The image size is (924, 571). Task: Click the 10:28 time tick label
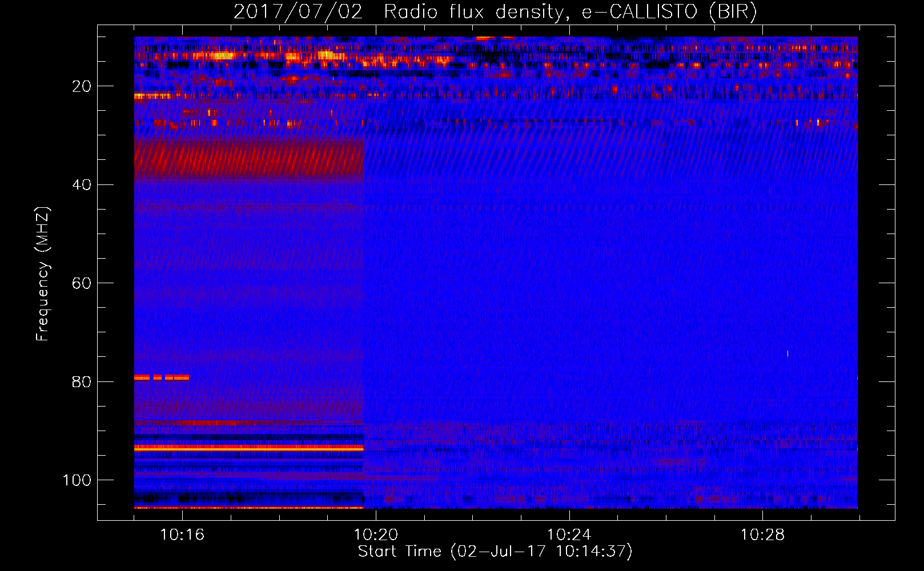[x=763, y=535]
